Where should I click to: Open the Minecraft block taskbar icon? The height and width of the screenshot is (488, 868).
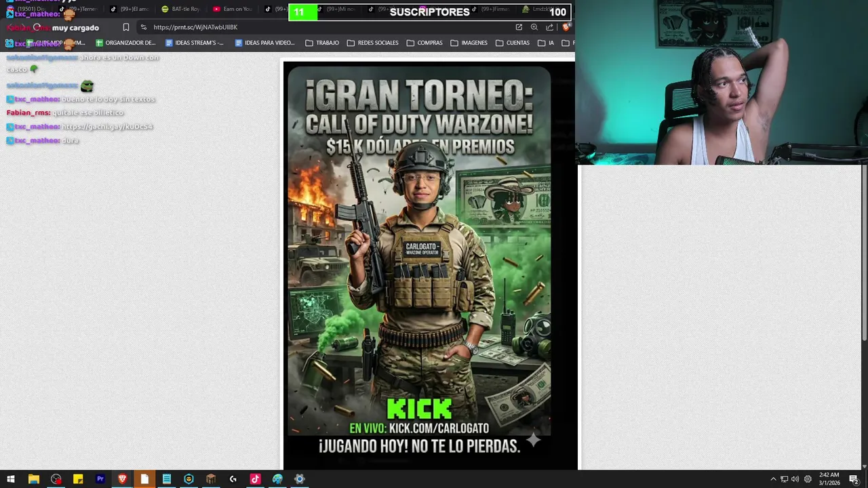[211, 479]
